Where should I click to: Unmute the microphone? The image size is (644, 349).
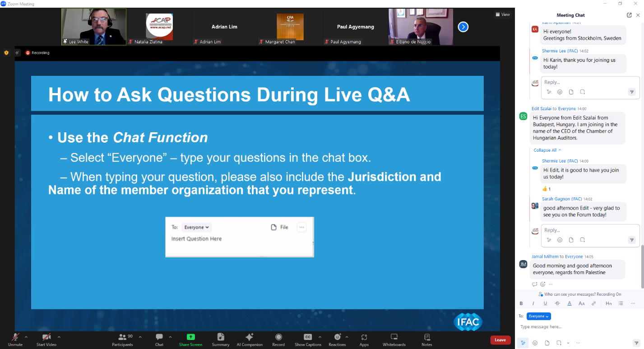(x=15, y=340)
